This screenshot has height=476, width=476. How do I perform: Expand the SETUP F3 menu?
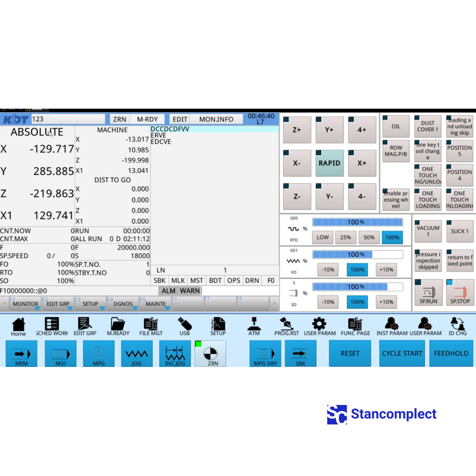pyautogui.click(x=90, y=304)
